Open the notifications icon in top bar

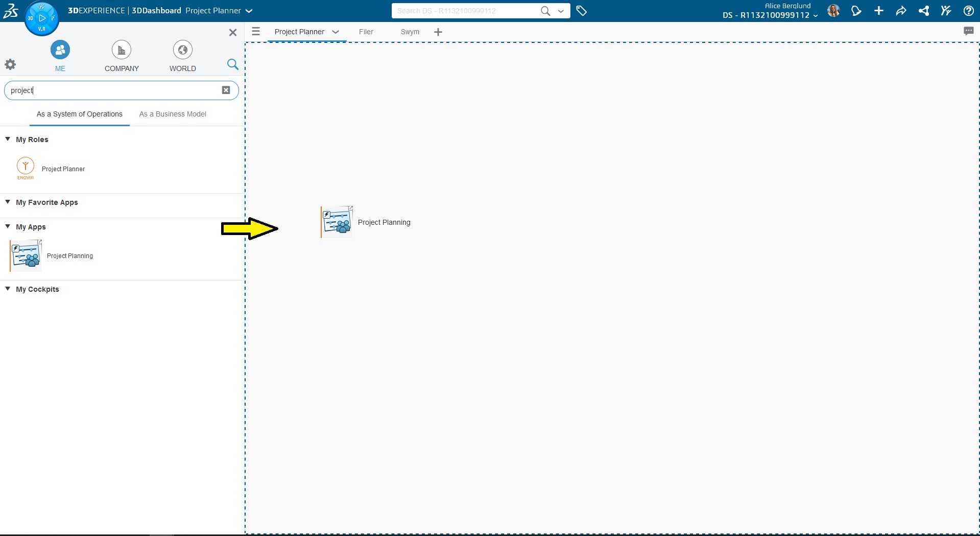856,11
